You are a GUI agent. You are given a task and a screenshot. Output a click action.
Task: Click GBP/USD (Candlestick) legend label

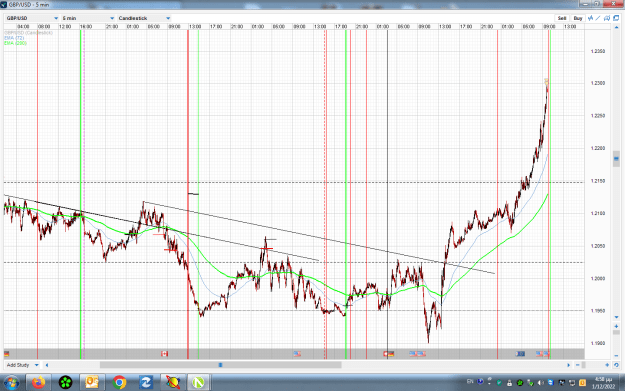(x=28, y=33)
